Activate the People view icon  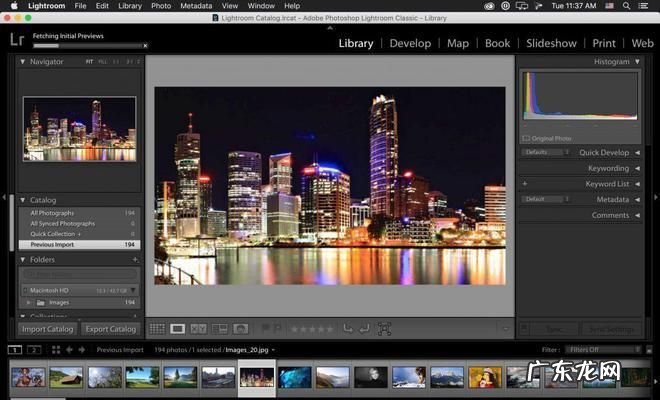point(241,328)
